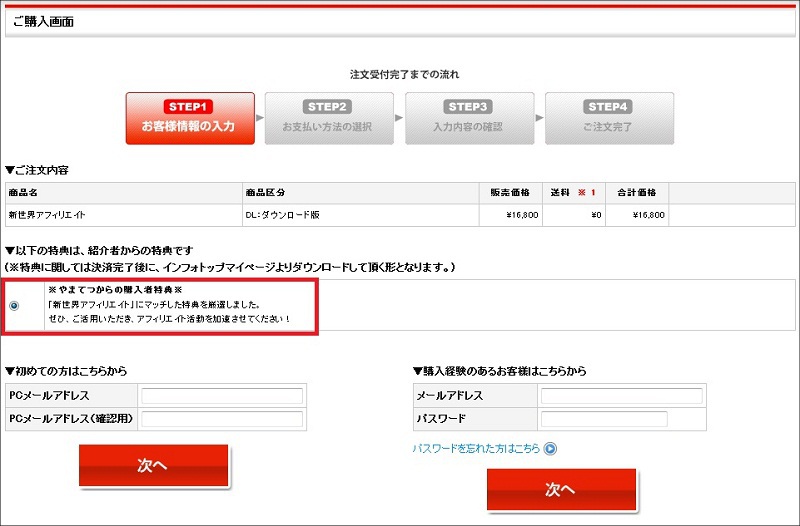
Task: Go to STEP2 お支払い方法の選択
Action: pyautogui.click(x=329, y=118)
